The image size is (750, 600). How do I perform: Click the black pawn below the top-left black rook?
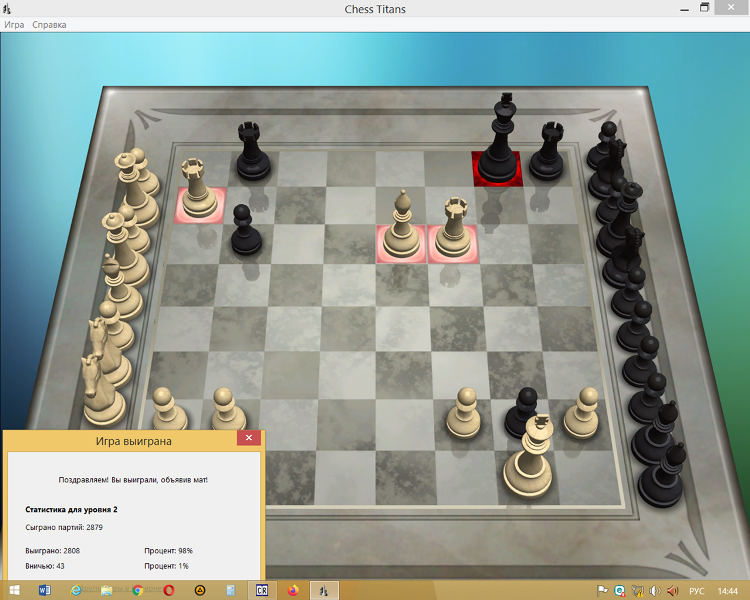coord(243,232)
